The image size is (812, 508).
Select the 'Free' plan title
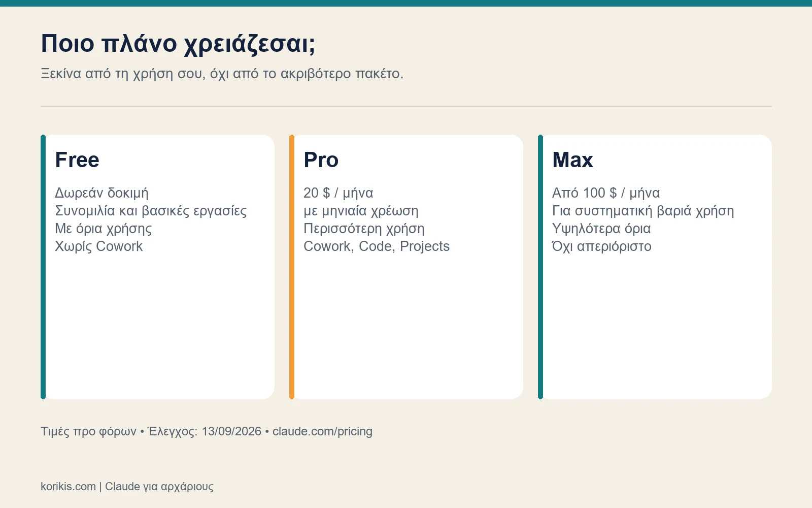pyautogui.click(x=77, y=160)
